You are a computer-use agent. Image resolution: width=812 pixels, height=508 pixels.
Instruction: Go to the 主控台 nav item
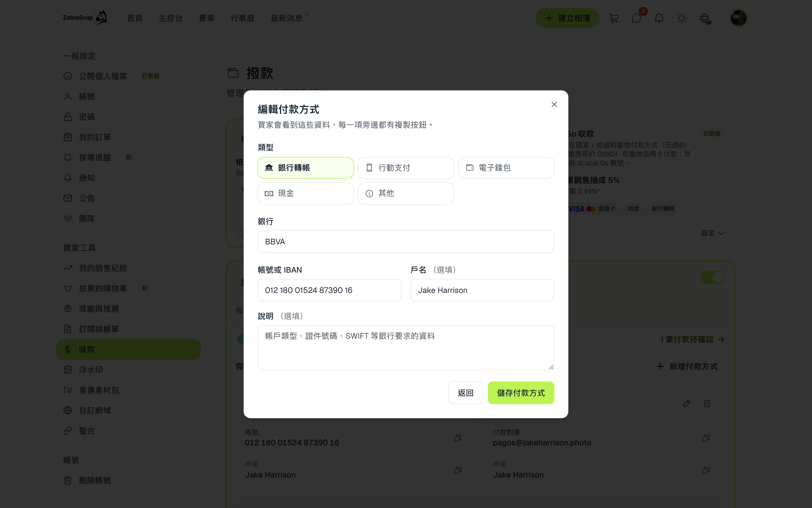(171, 18)
